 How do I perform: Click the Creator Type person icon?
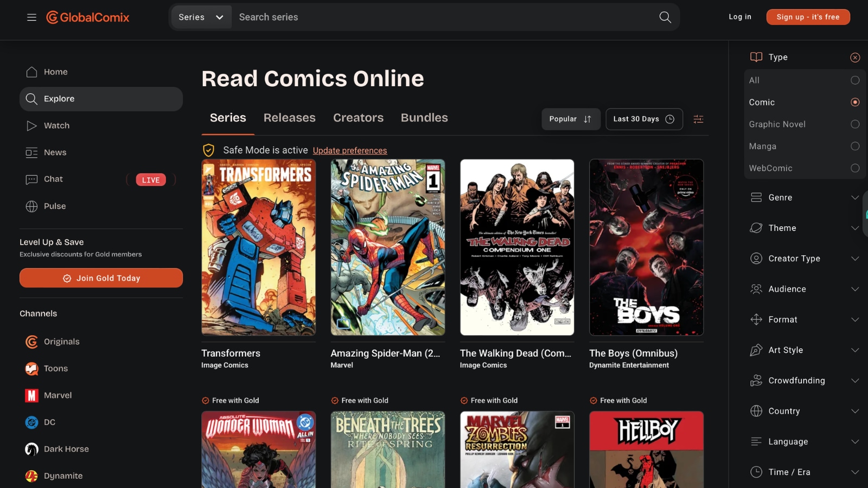click(756, 259)
